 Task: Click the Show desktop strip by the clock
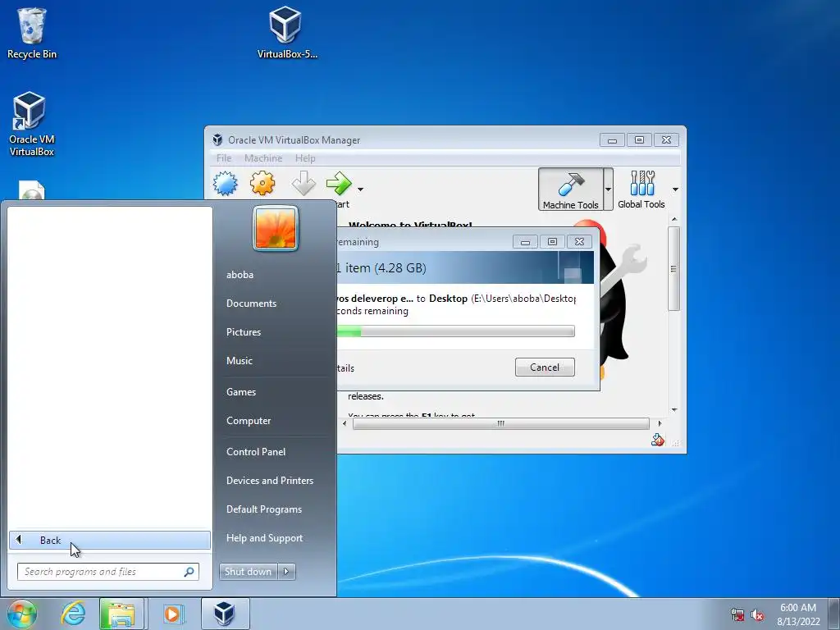(x=834, y=614)
